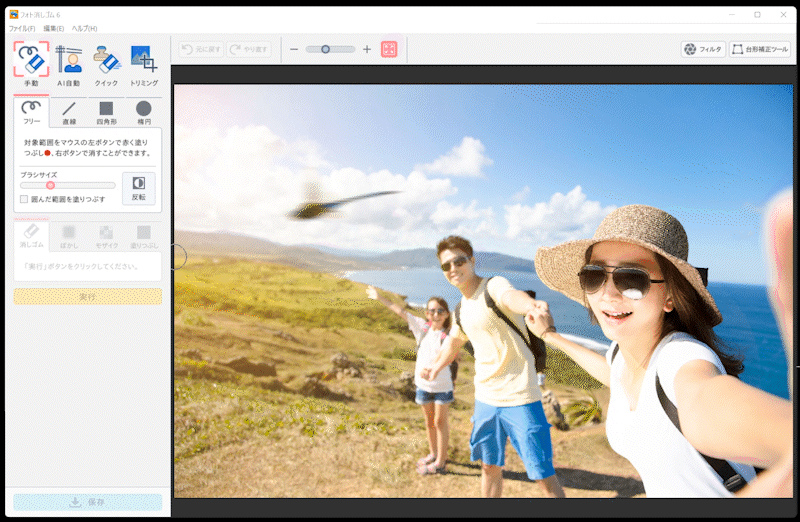Select the フリー freehand tab
800x522 pixels.
point(32,112)
